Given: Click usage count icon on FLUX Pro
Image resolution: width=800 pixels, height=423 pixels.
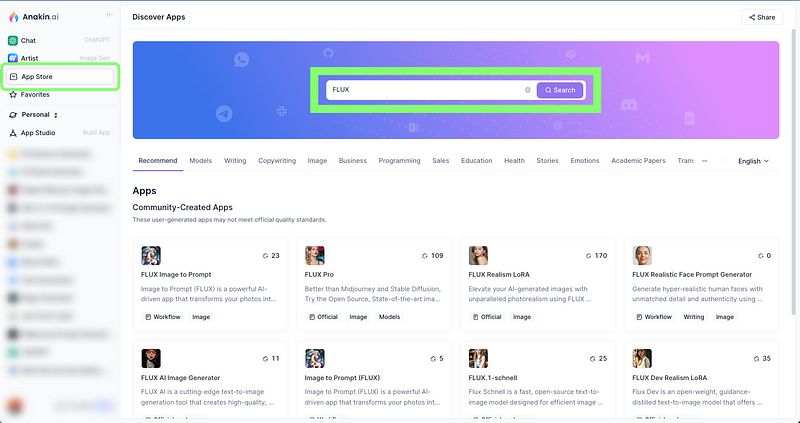Looking at the screenshot, I should tap(424, 256).
